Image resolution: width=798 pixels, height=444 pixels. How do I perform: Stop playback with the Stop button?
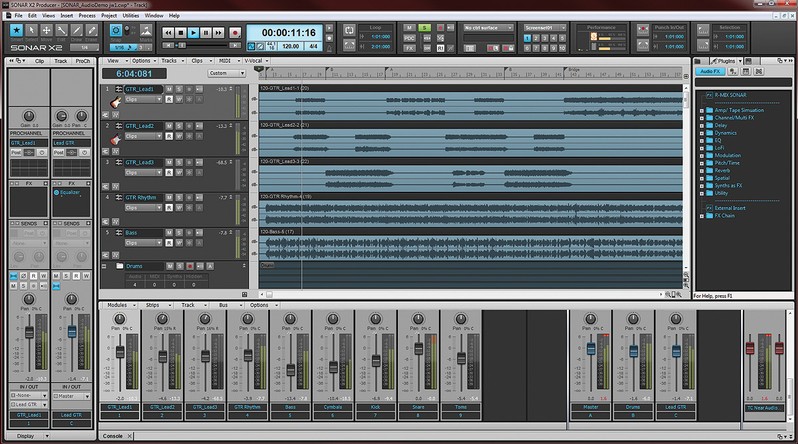[181, 33]
